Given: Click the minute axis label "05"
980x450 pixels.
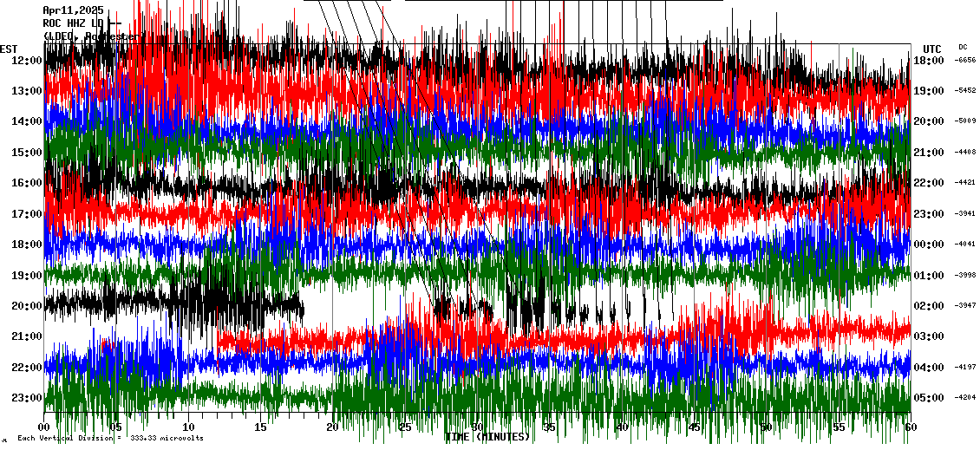Looking at the screenshot, I should coord(115,427).
